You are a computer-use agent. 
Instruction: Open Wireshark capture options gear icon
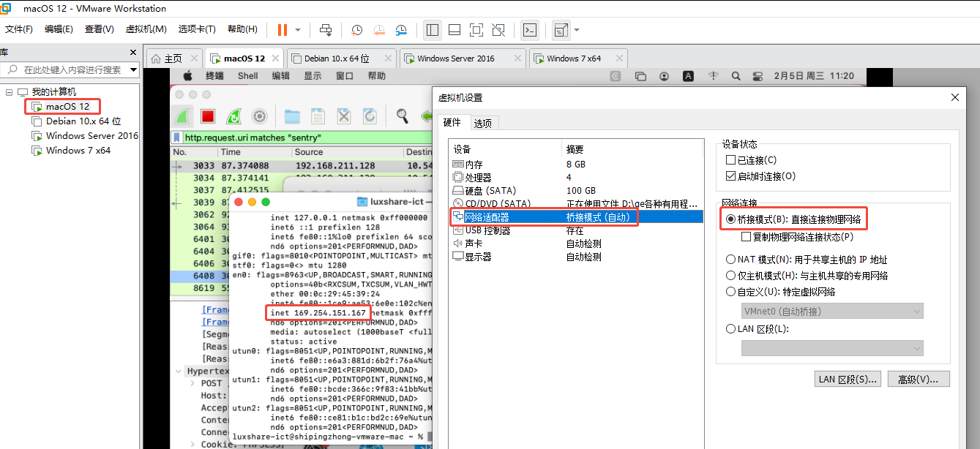pyautogui.click(x=259, y=116)
